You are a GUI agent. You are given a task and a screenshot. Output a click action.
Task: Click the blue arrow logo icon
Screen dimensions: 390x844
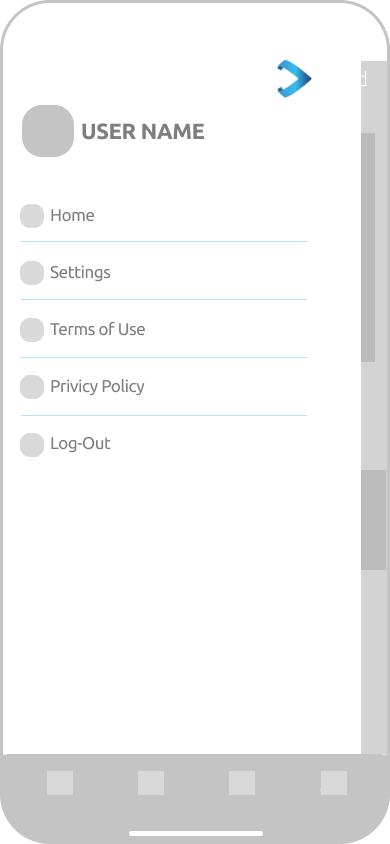[294, 79]
